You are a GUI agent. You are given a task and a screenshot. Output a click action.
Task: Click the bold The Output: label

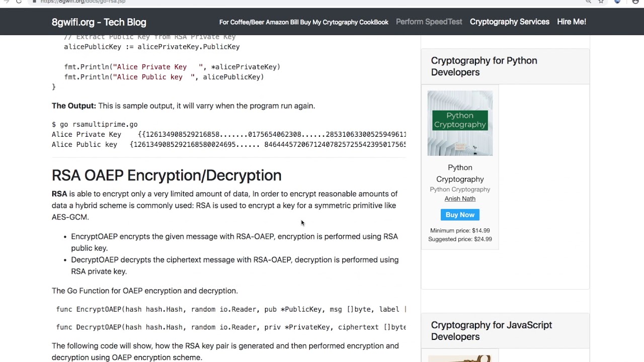73,106
